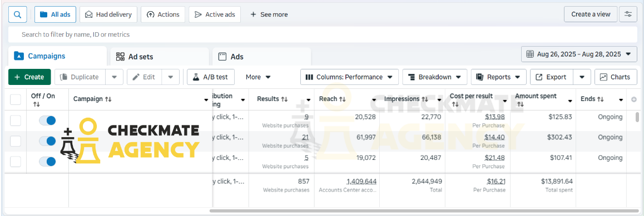Click the vertical table scrollbar
Viewport: 644px width, 216px height.
pyautogui.click(x=637, y=117)
